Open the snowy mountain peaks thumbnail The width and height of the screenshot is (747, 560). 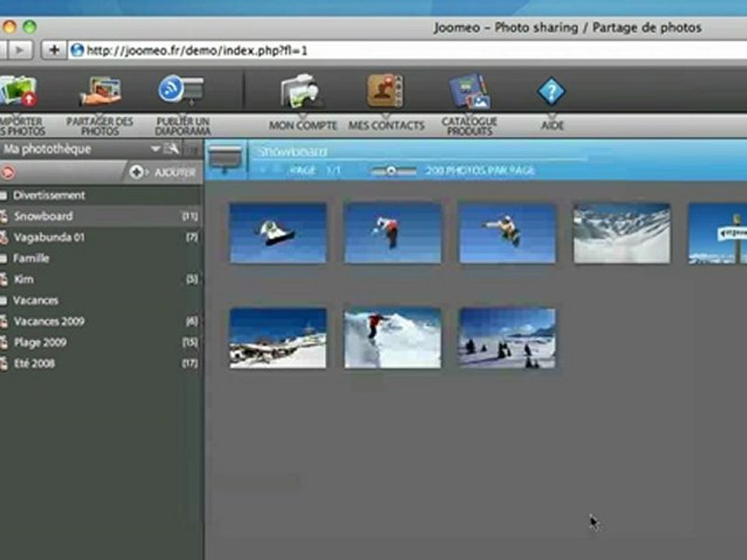click(x=622, y=233)
